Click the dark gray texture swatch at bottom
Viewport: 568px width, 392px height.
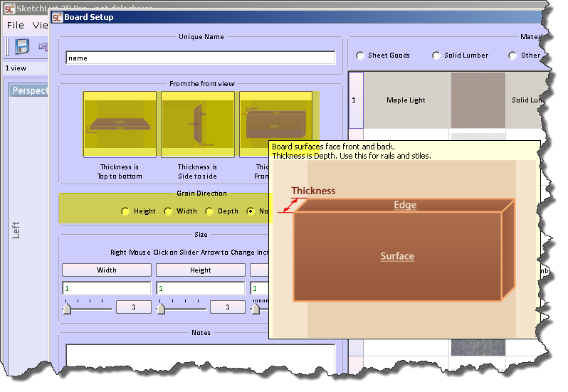pos(478,347)
